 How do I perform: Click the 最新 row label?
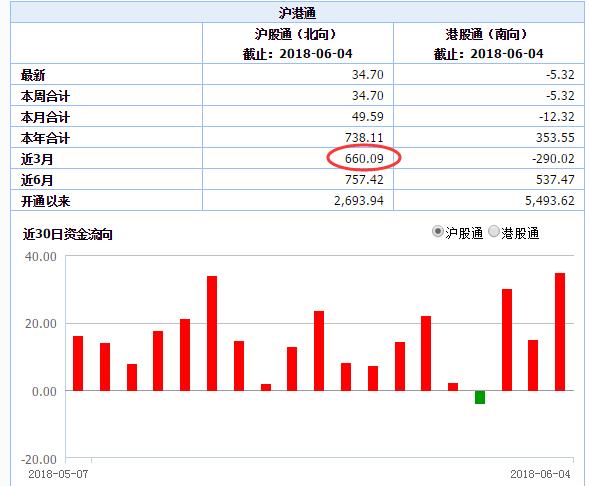pos(33,75)
